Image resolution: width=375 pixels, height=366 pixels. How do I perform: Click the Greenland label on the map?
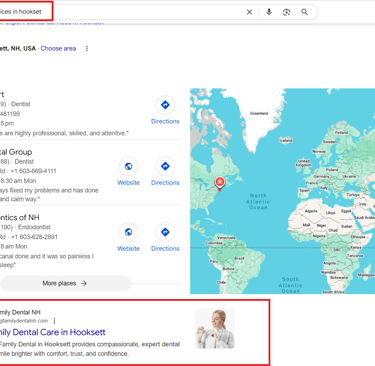tap(259, 113)
